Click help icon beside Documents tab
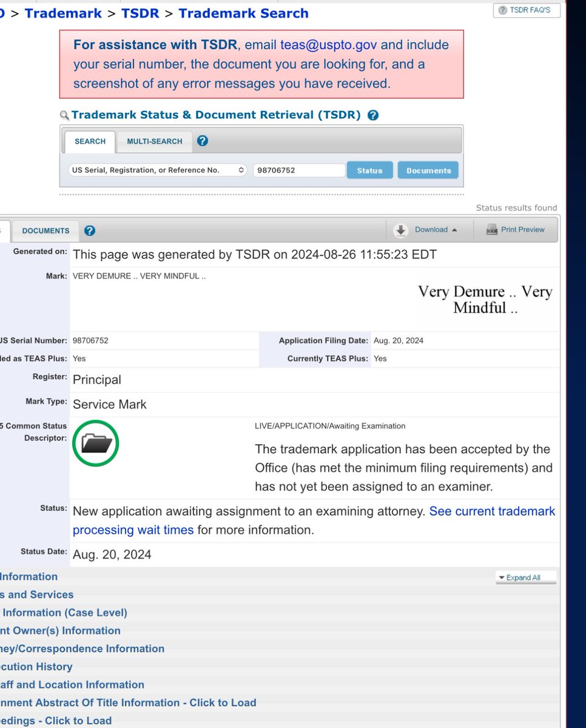The width and height of the screenshot is (586, 728). click(90, 231)
